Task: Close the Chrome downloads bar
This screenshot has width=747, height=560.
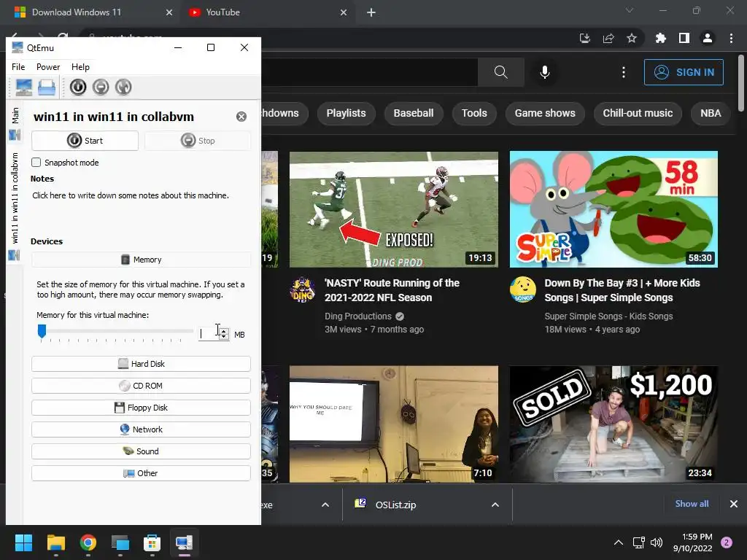Action: click(734, 504)
